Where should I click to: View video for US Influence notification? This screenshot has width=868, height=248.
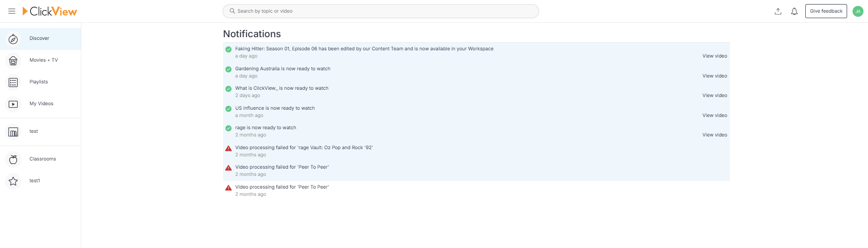(x=714, y=116)
